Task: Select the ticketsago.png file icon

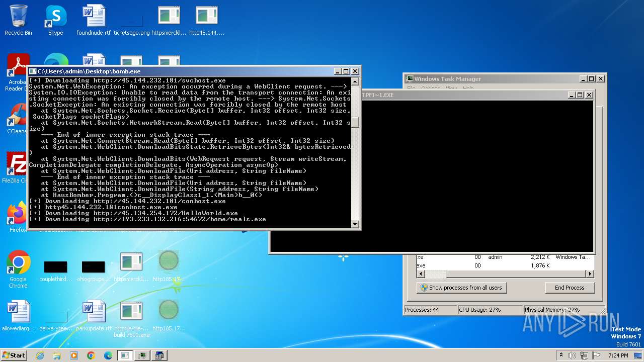Action: click(x=132, y=20)
